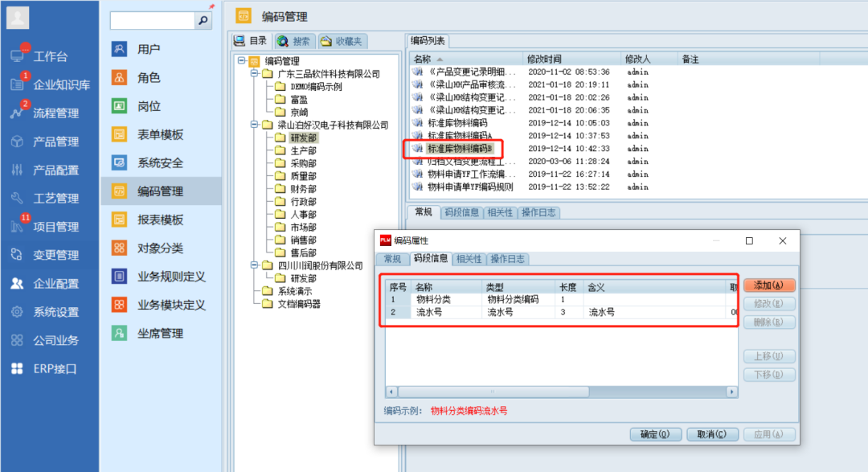Click the 添加(A) button
The height and width of the screenshot is (472, 868).
[768, 285]
